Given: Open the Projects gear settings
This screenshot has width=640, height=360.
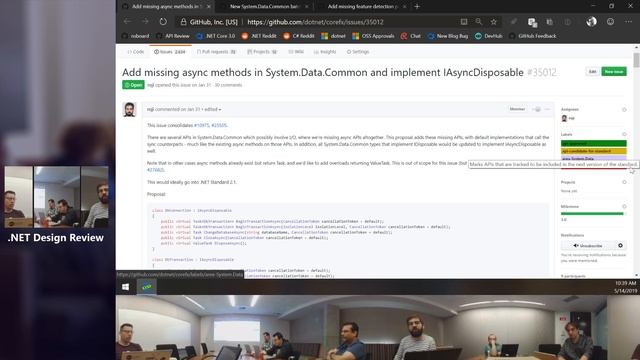Looking at the screenshot, I should (x=624, y=182).
